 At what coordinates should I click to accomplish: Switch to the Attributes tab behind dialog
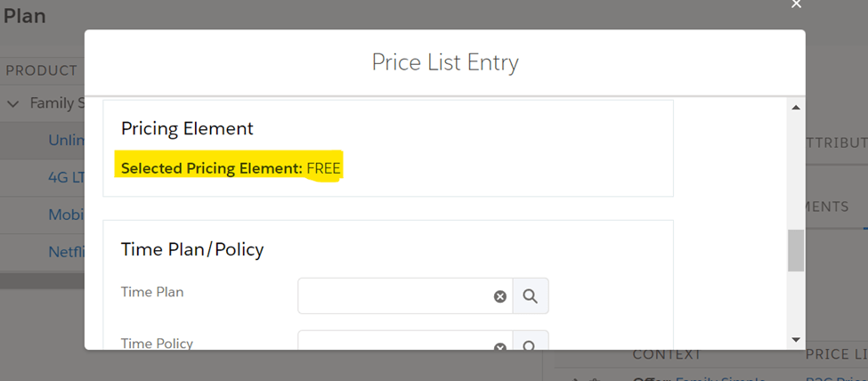tap(835, 142)
